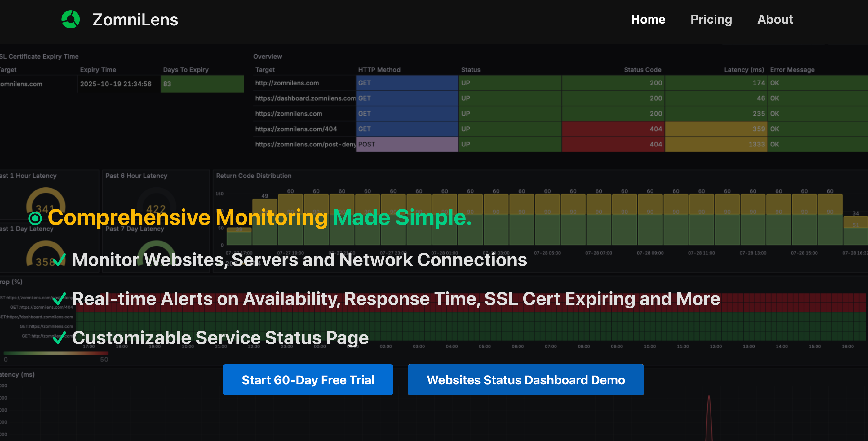868x441 pixels.
Task: Click the ZomniLens green logo icon
Action: click(71, 20)
